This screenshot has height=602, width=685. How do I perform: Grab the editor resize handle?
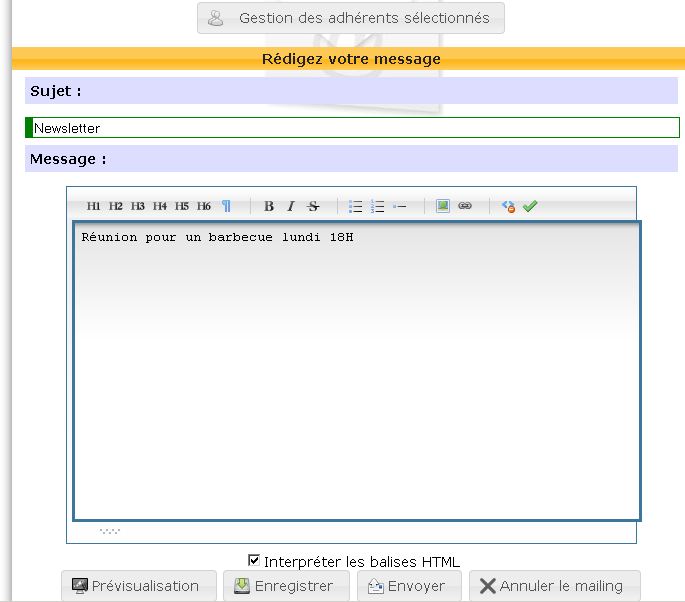click(x=110, y=531)
